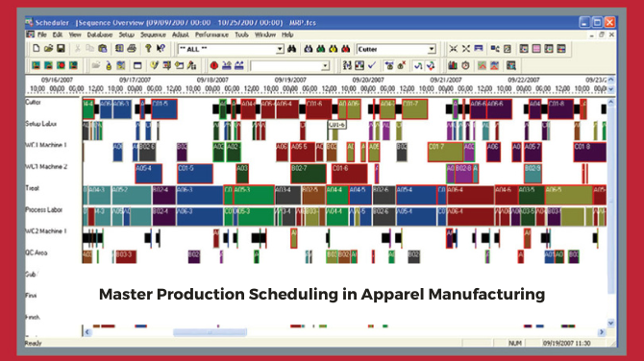Open the Performance menu
Viewport: 644px width, 361px height.
(x=211, y=35)
